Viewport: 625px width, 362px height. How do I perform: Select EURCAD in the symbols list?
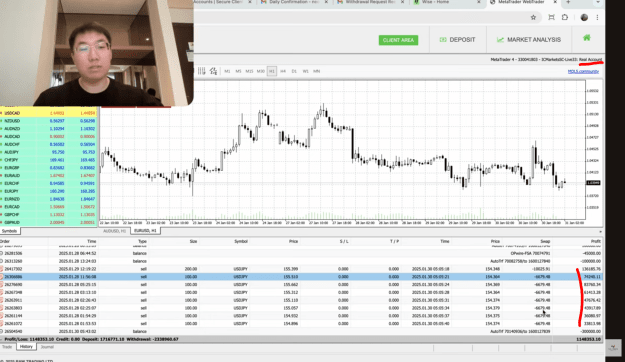click(48, 207)
